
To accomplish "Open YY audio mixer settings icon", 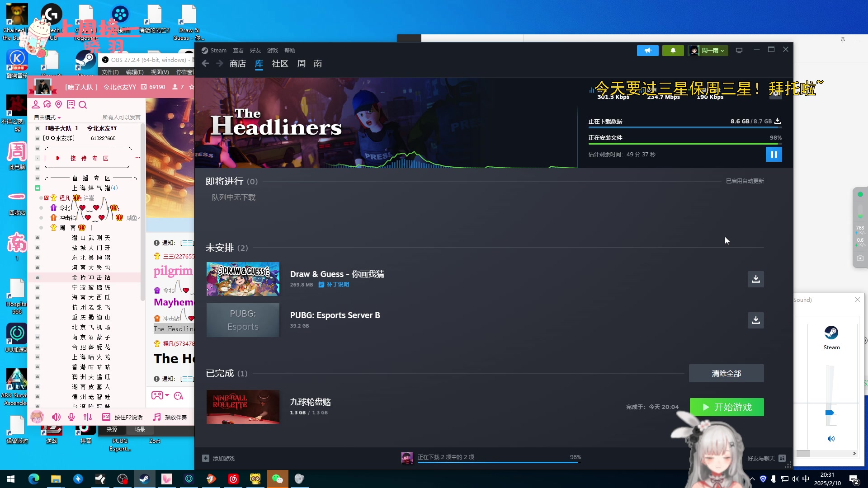I will coord(88,417).
